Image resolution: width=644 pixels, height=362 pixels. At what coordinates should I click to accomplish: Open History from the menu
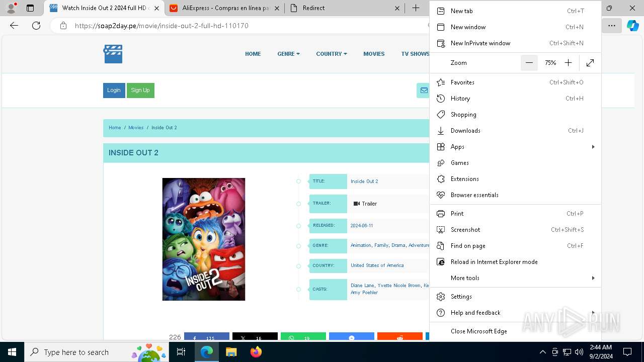click(x=515, y=99)
